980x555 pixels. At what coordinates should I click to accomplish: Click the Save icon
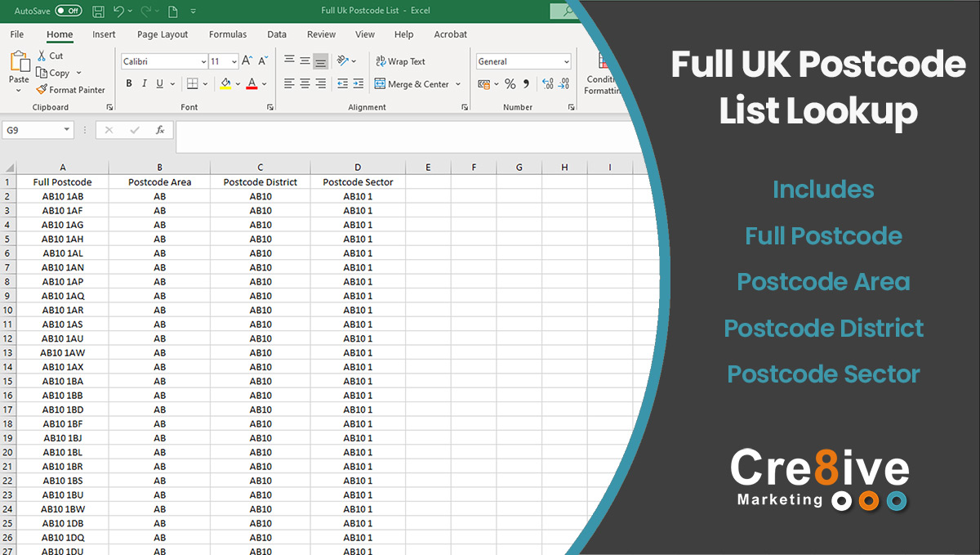point(98,11)
